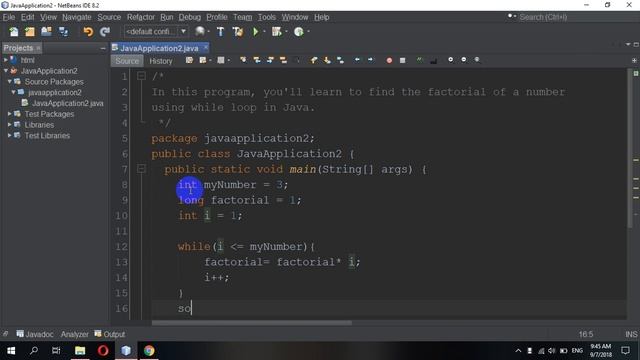Open Run Project dropdown arrow
The height and width of the screenshot is (360, 640).
click(264, 31)
